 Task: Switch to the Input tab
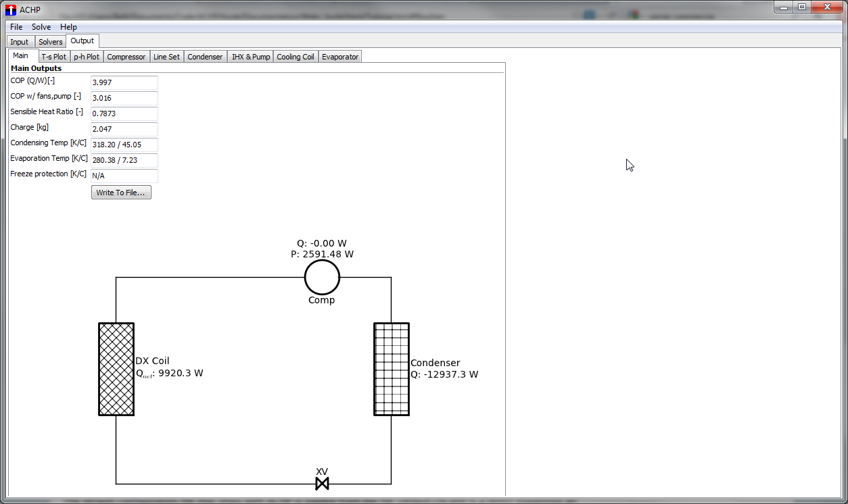[x=20, y=42]
